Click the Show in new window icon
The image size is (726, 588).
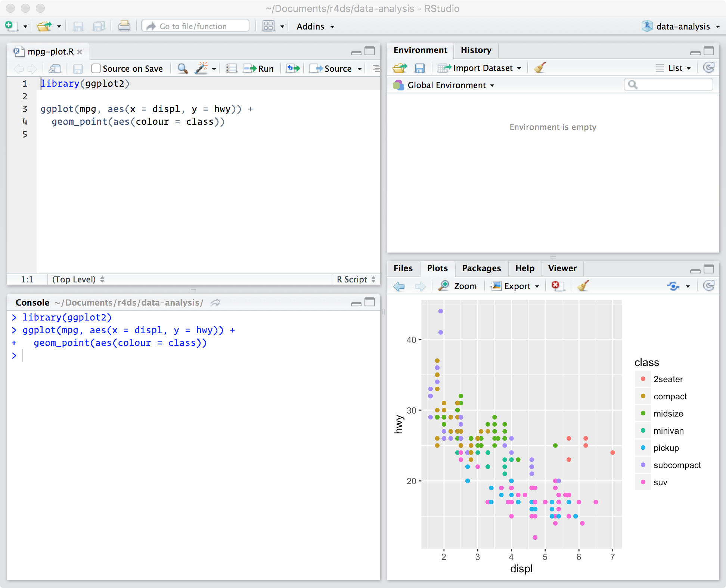[x=55, y=69]
